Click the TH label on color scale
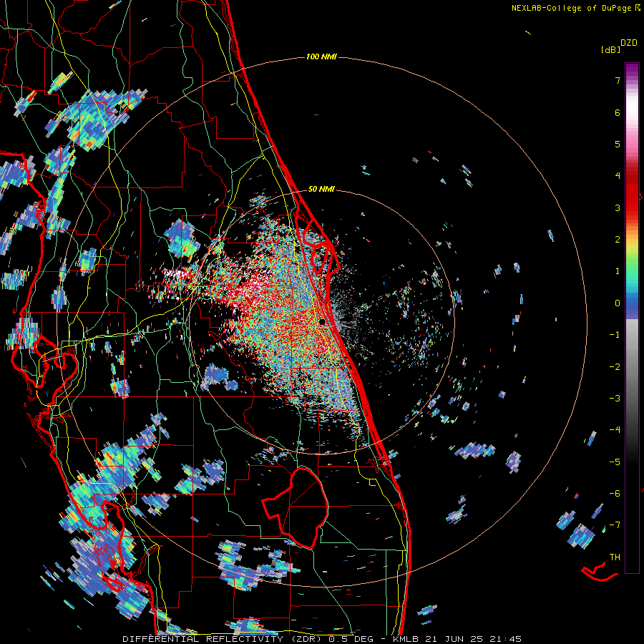This screenshot has height=644, width=644. point(615,557)
